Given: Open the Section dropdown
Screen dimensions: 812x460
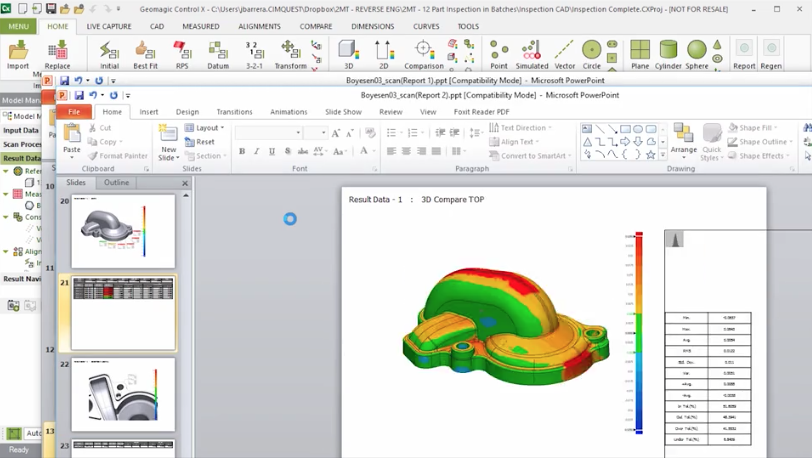Looking at the screenshot, I should (x=205, y=155).
